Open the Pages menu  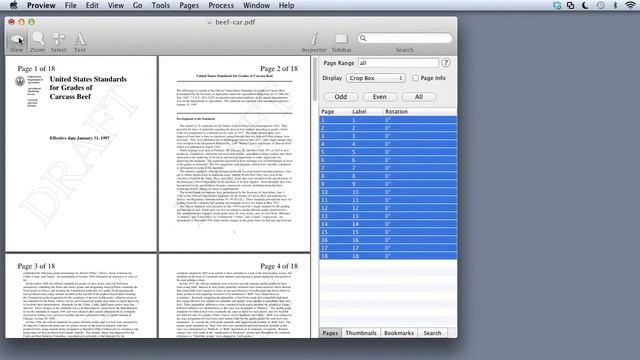(x=189, y=5)
